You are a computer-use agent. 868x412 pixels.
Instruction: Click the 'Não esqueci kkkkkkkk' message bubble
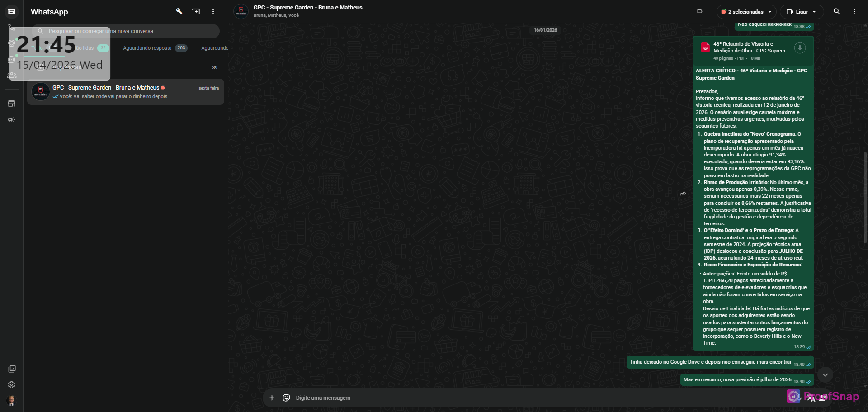point(774,26)
